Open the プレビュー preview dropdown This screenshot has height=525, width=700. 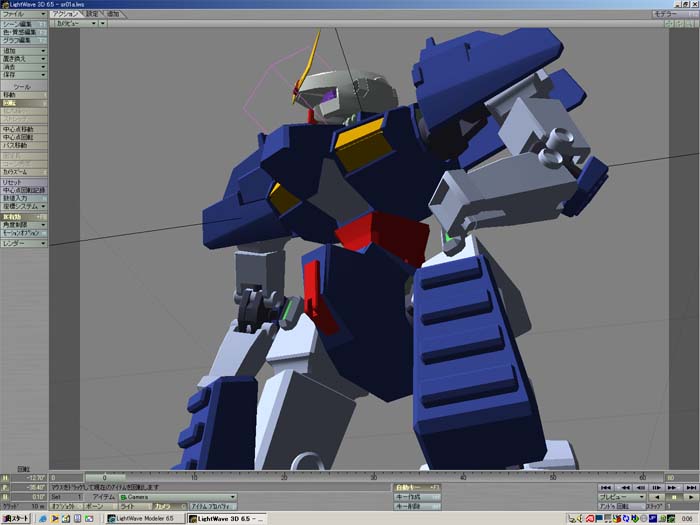621,497
